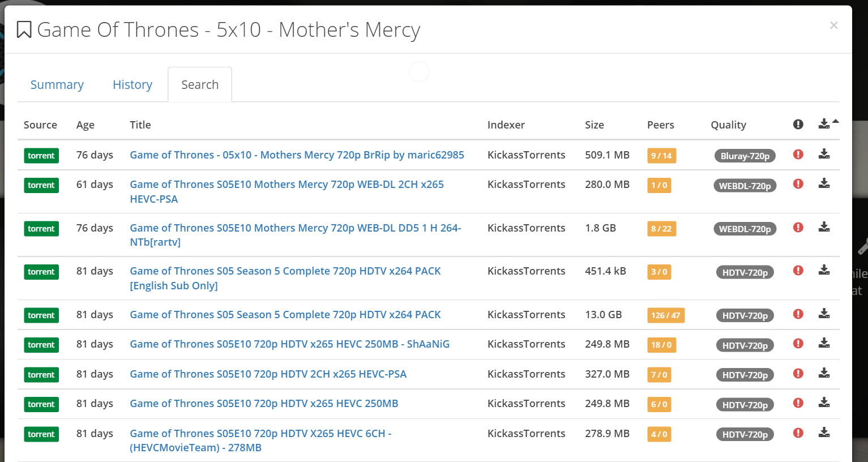This screenshot has width=868, height=462.
Task: Click rejection warning icon for 280.0 MB release
Action: 798,184
